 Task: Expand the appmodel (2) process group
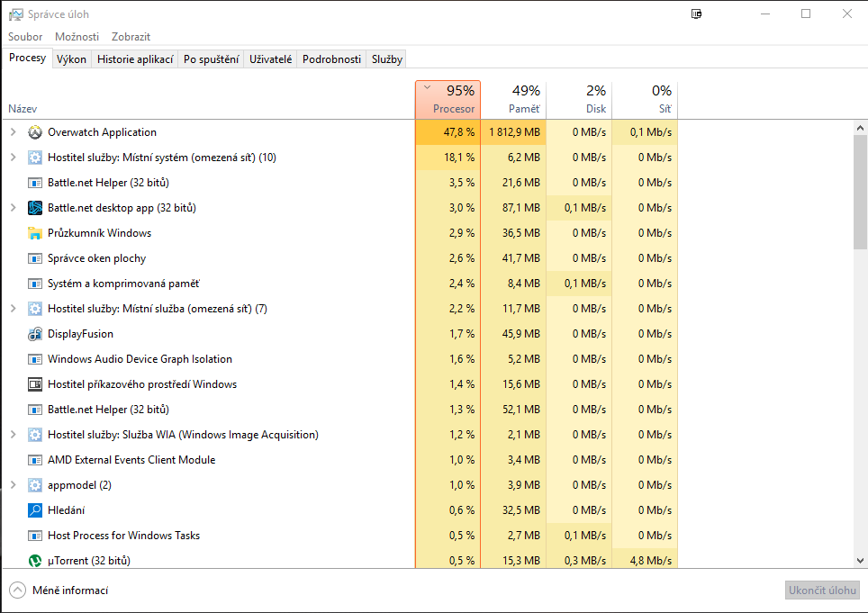pos(13,485)
